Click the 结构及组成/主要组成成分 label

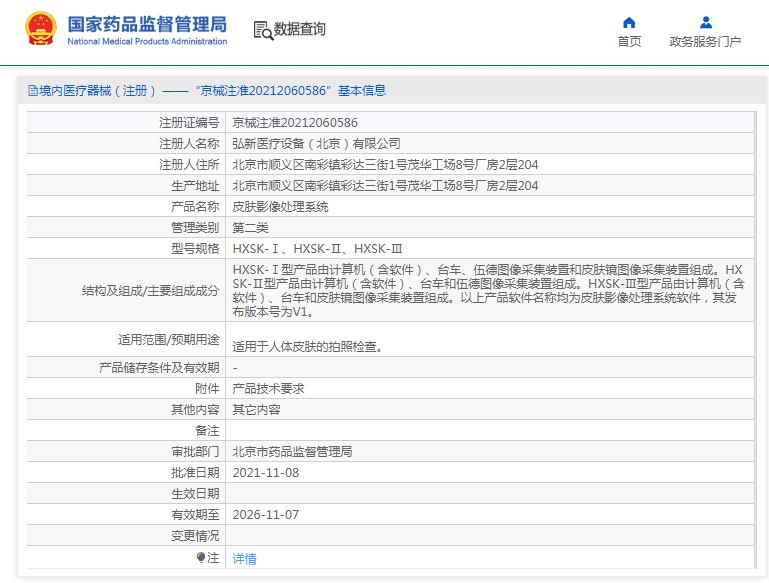tap(151, 291)
